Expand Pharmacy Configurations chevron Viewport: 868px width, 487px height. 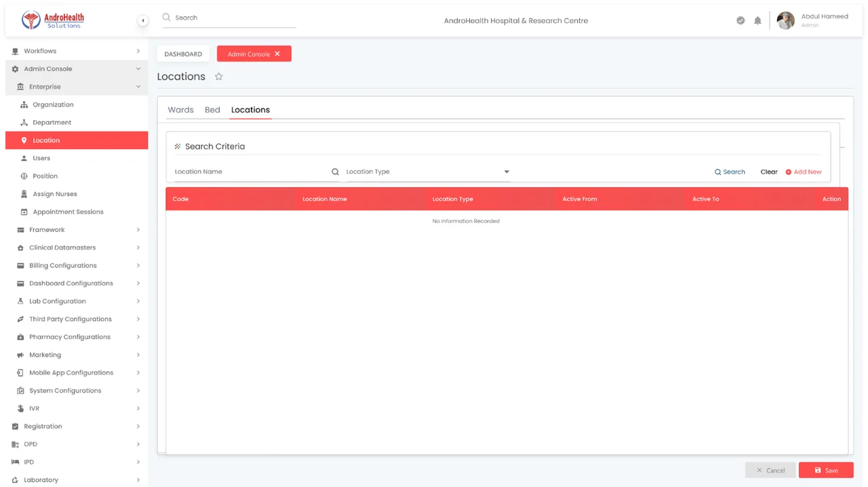138,337
